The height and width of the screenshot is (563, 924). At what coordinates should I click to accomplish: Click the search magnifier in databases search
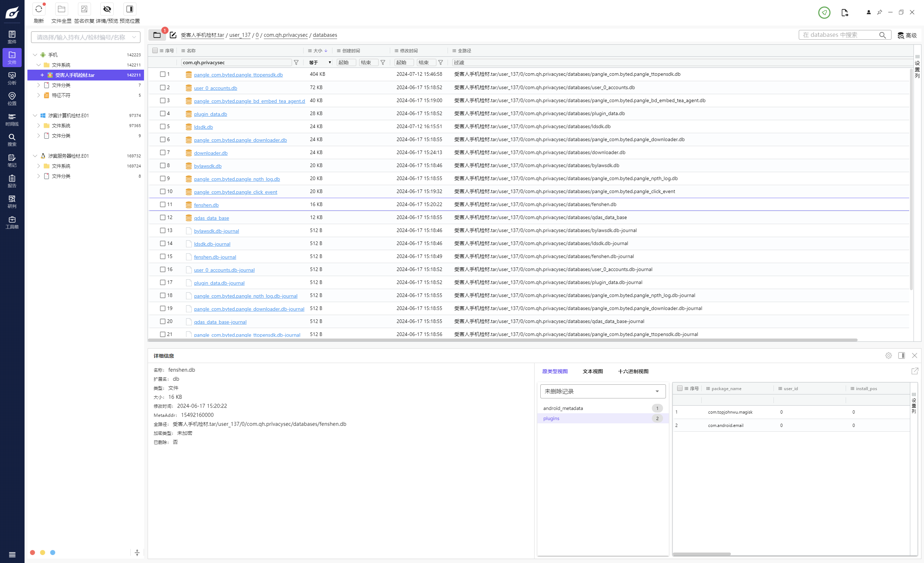(882, 35)
